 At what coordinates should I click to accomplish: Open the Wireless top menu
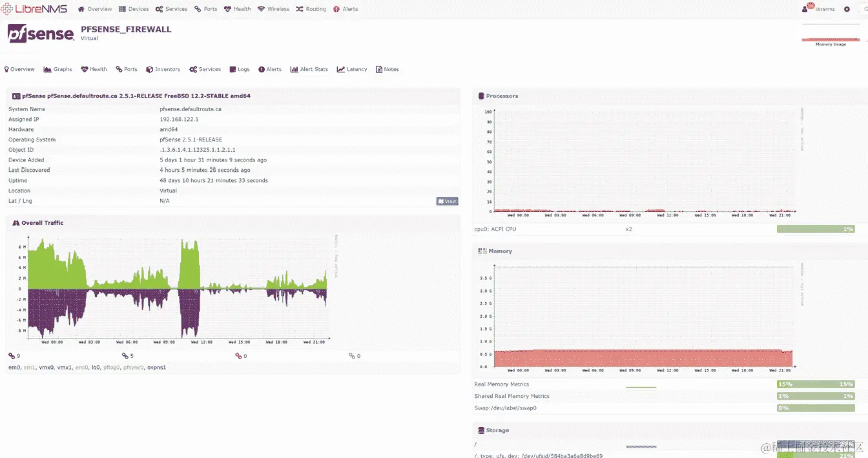click(x=274, y=9)
